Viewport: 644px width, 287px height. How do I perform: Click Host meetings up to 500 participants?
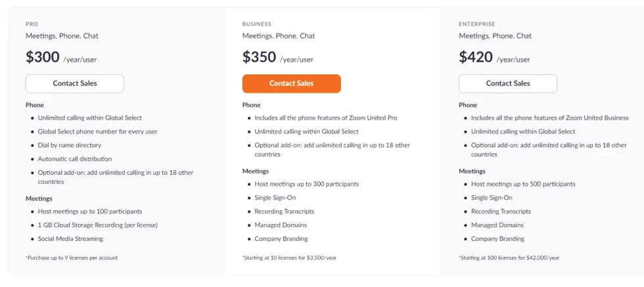[523, 184]
